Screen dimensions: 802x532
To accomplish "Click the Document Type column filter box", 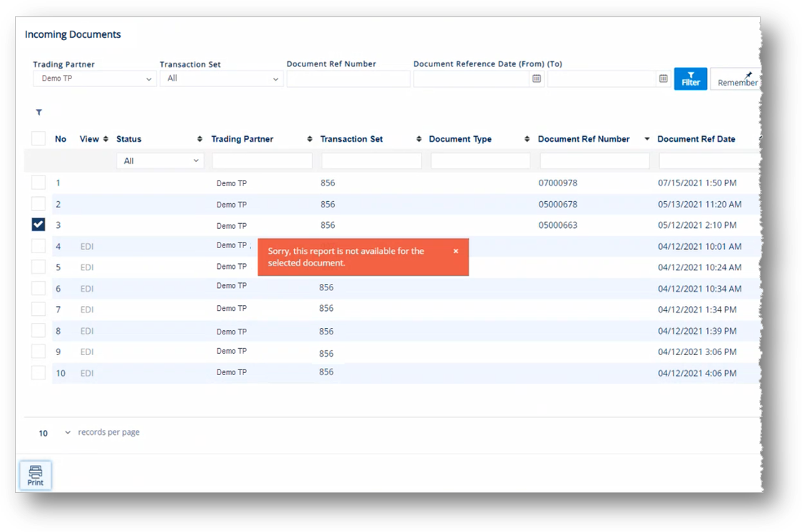I will pos(480,161).
